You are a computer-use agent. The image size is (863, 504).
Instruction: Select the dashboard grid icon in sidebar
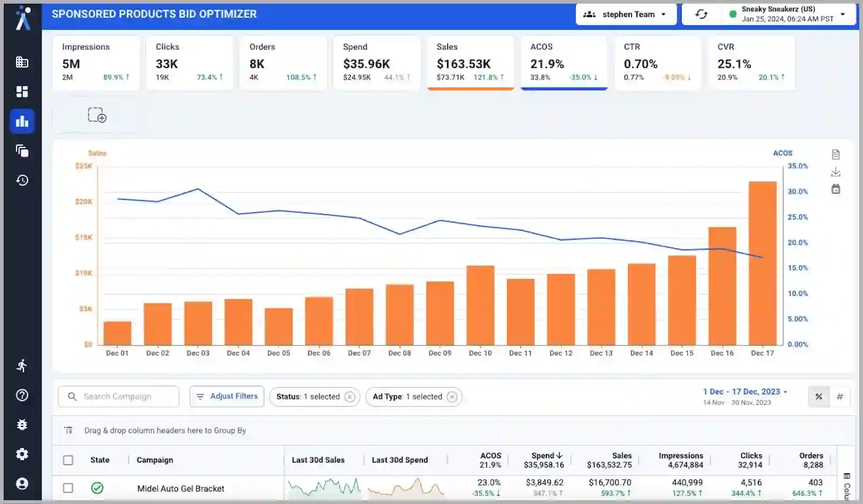tap(22, 92)
